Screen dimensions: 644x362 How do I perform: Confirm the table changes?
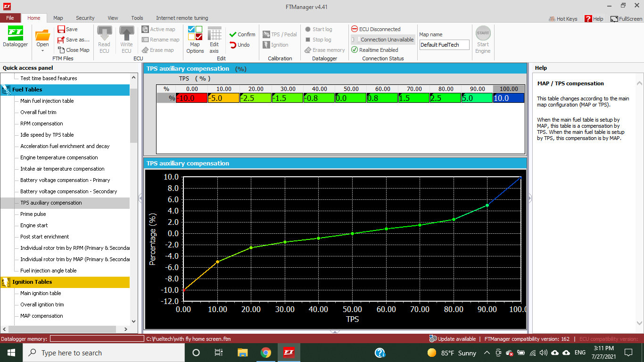point(242,34)
